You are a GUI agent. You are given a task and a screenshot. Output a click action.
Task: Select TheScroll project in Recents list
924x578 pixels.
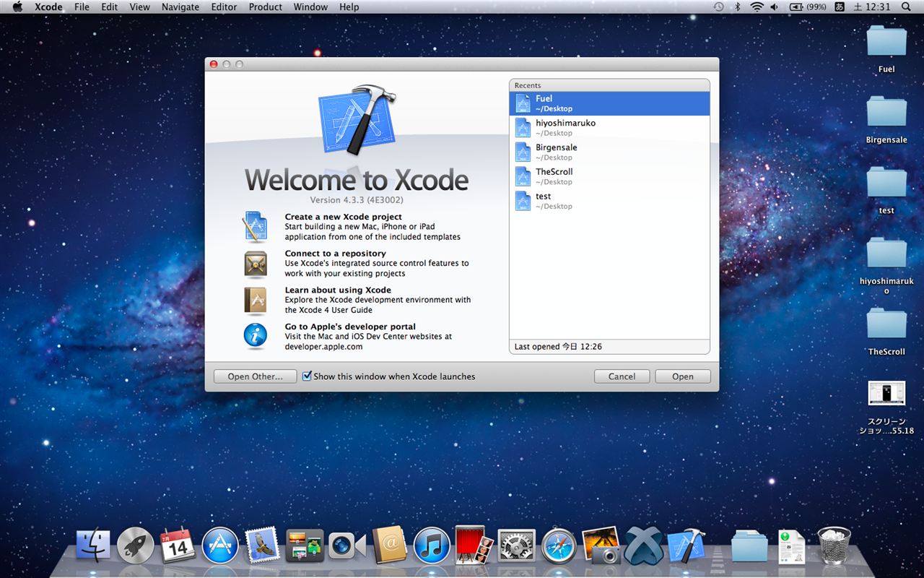click(x=609, y=177)
